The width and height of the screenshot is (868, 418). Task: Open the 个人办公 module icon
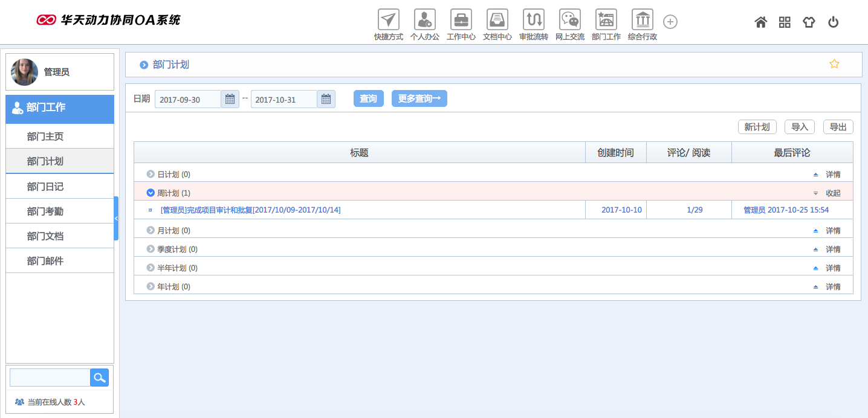tap(424, 19)
